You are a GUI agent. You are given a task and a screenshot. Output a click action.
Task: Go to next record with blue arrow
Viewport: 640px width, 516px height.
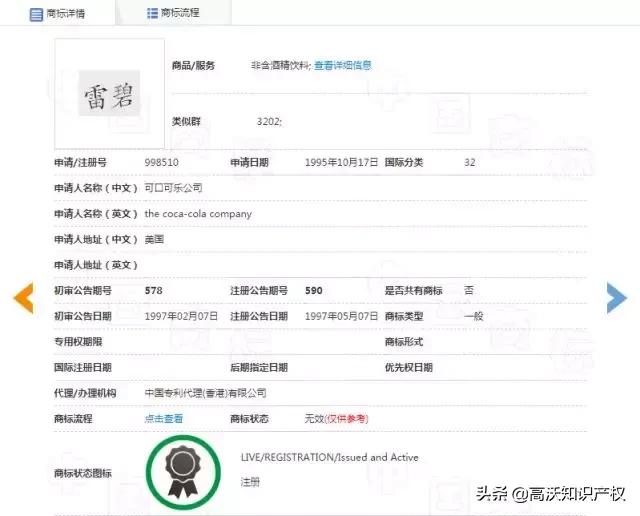[616, 298]
